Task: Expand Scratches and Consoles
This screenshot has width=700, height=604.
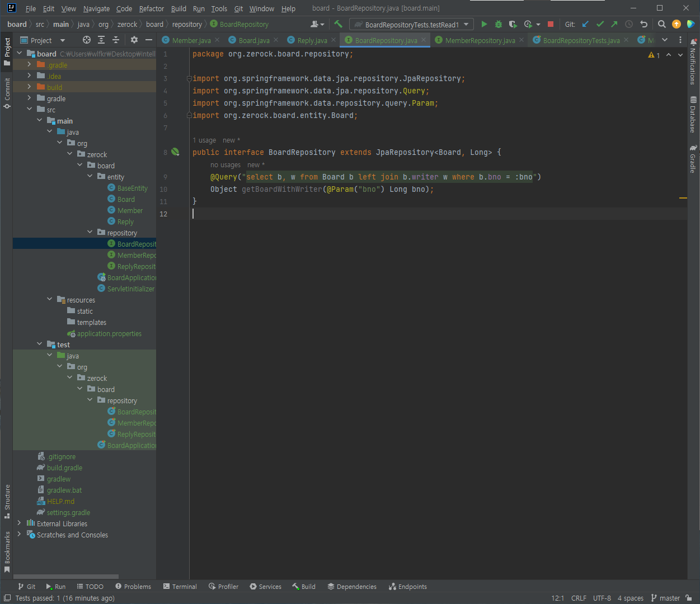Action: tap(19, 535)
